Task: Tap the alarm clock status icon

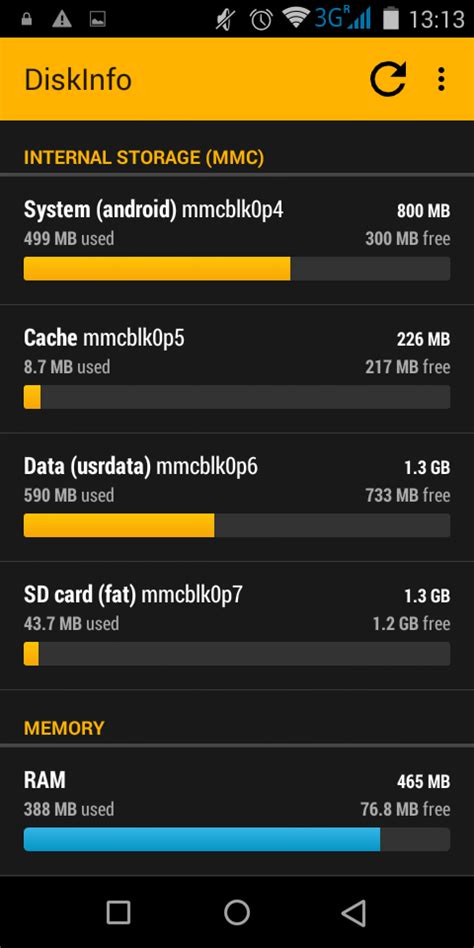Action: coord(261,19)
